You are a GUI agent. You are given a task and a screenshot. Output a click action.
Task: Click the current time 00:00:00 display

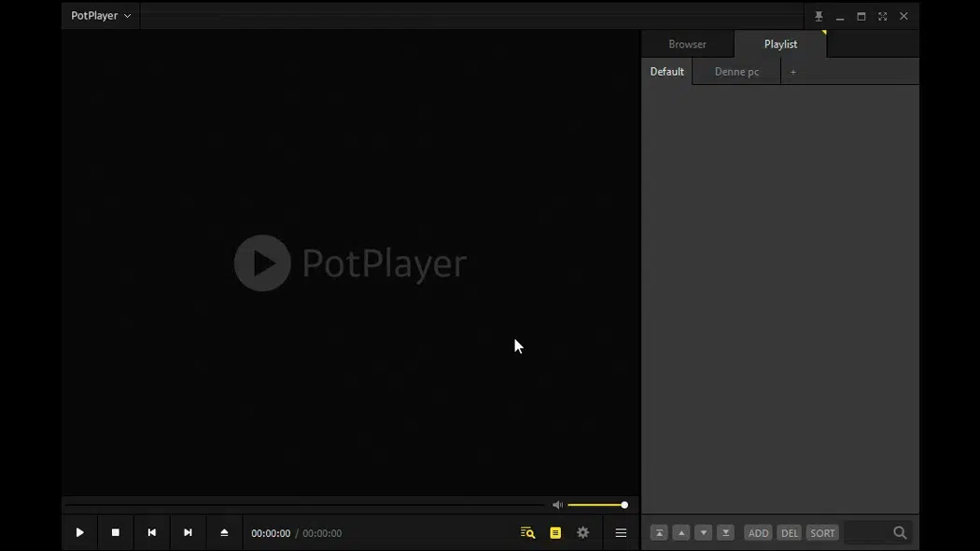pyautogui.click(x=271, y=533)
